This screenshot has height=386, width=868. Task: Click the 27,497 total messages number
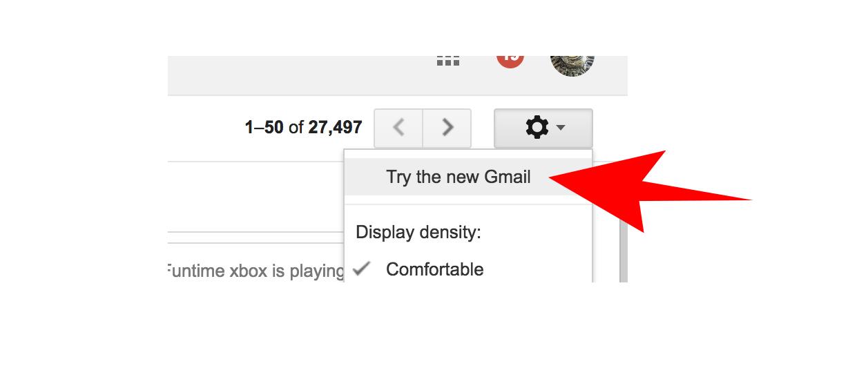point(336,128)
